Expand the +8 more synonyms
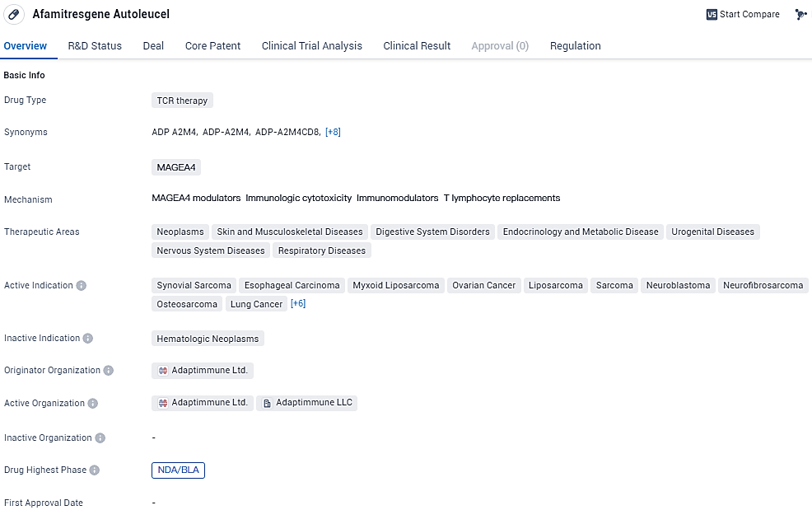This screenshot has height=510, width=812. 333,133
